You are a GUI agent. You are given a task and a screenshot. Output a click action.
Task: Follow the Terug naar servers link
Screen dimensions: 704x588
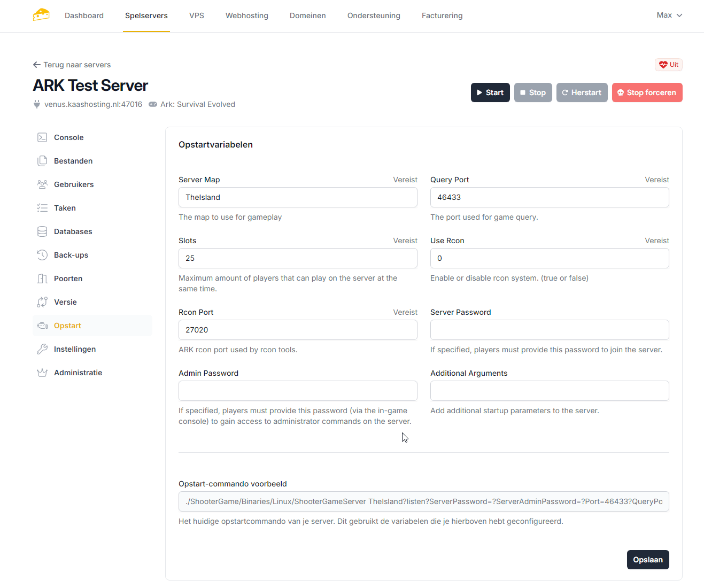72,65
